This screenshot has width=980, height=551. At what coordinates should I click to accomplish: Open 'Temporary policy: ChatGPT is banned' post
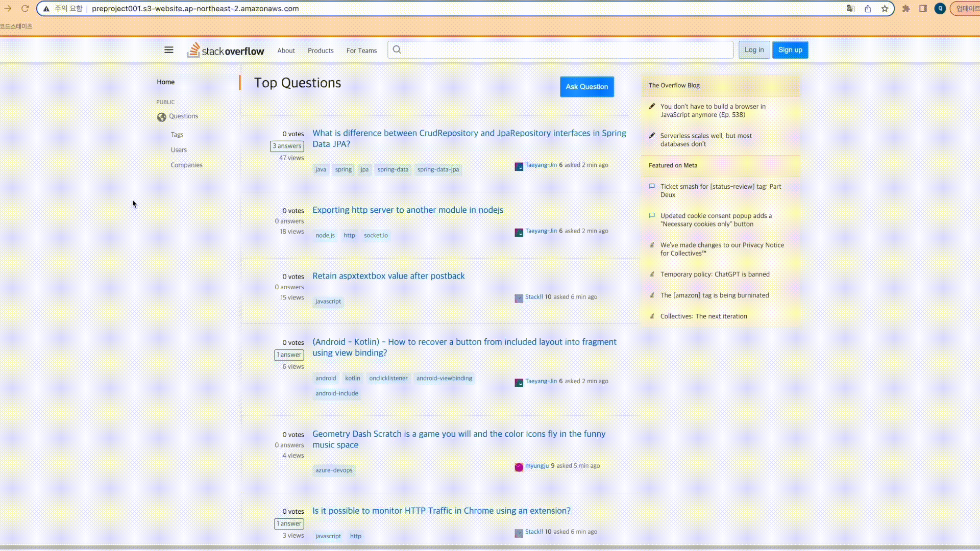click(715, 274)
